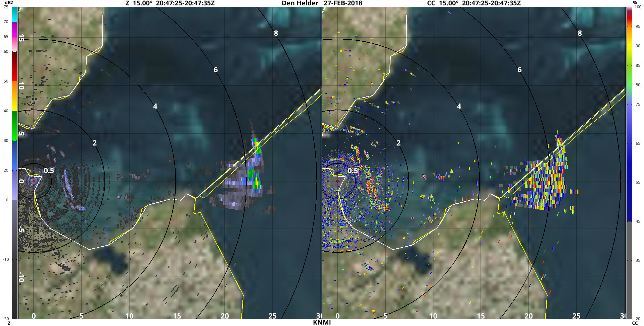Image resolution: width=644 pixels, height=326 pixels.
Task: Click the '0.5' range ring label in Z panel
Action: coord(49,171)
